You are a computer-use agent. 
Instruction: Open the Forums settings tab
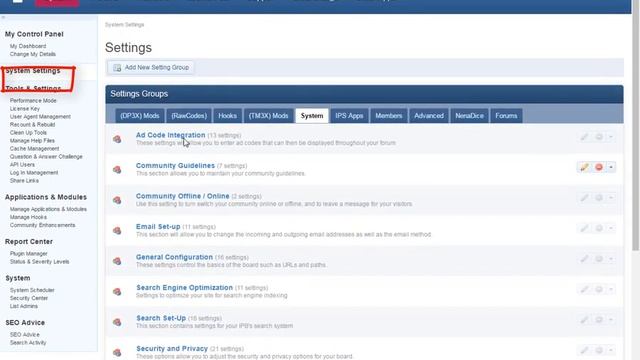pyautogui.click(x=506, y=116)
